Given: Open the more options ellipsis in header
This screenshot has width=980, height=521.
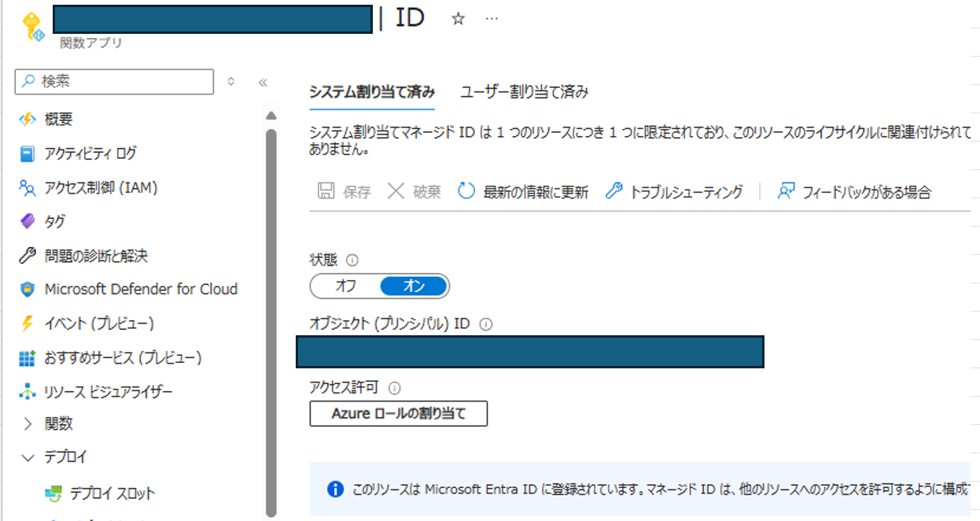Looking at the screenshot, I should click(x=492, y=19).
